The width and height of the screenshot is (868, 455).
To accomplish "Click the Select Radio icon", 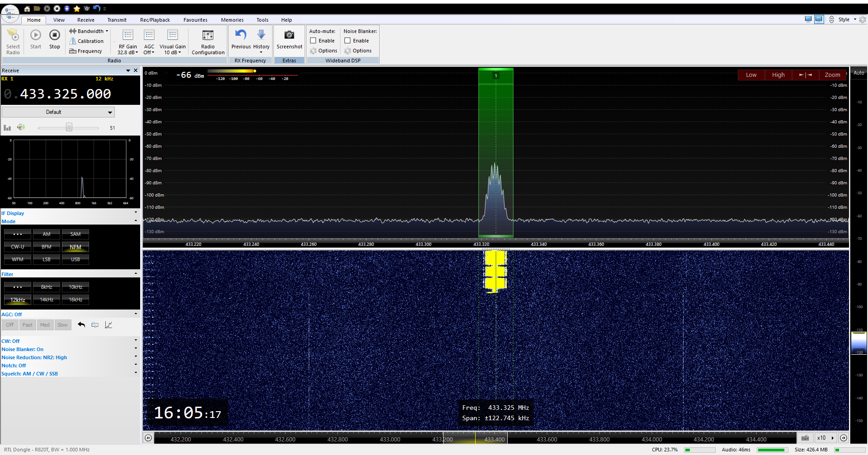I will (13, 35).
